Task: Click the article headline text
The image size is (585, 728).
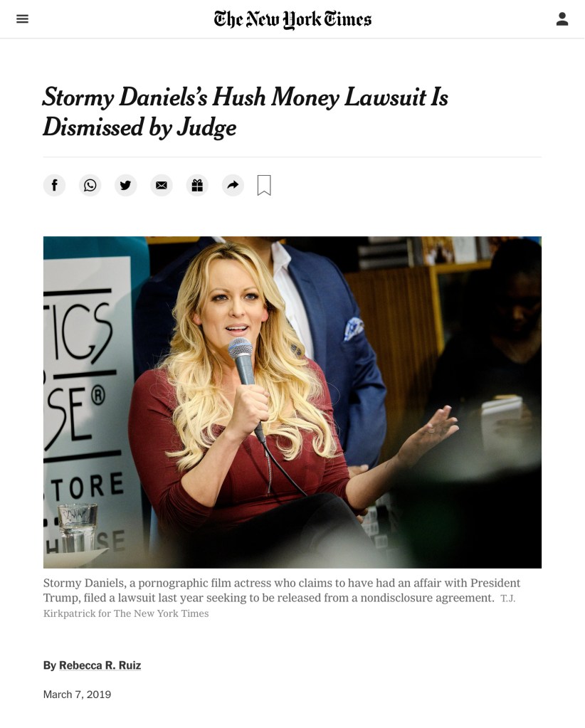Action: tap(245, 112)
